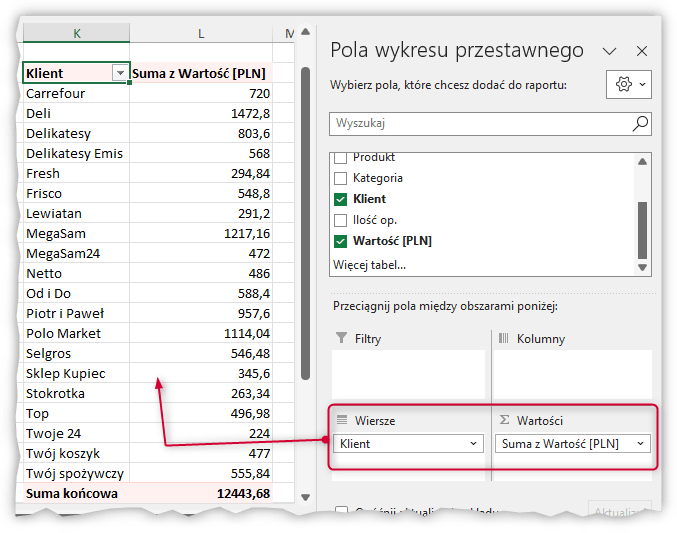The width and height of the screenshot is (677, 533).
Task: Select the grand total 12443,68 cell
Action: (201, 493)
